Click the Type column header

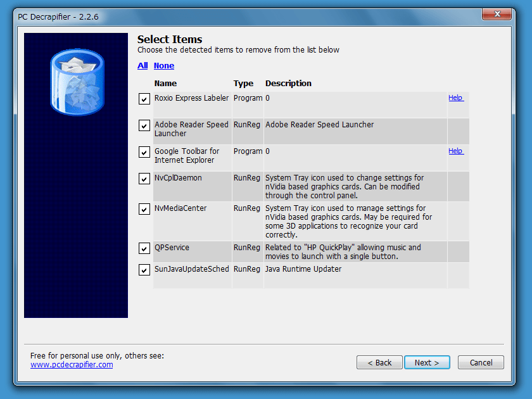click(x=243, y=84)
